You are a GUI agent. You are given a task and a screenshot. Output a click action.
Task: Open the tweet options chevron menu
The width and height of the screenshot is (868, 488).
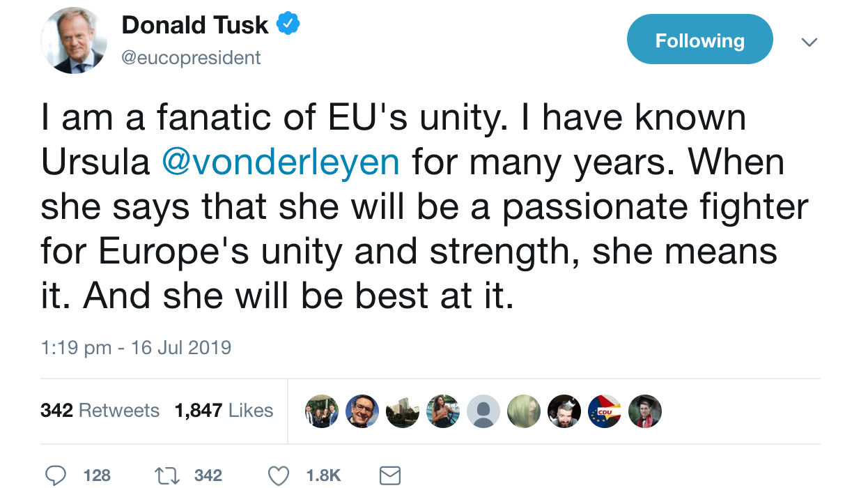(809, 42)
